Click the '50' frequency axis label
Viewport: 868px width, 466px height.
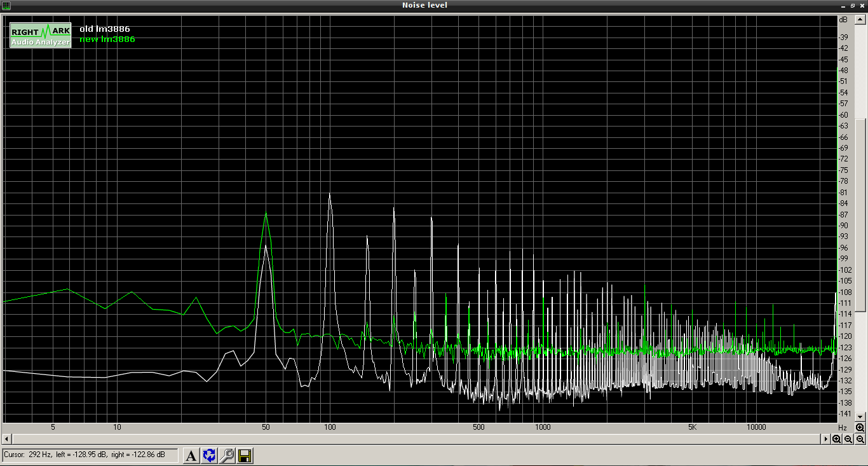[266, 427]
